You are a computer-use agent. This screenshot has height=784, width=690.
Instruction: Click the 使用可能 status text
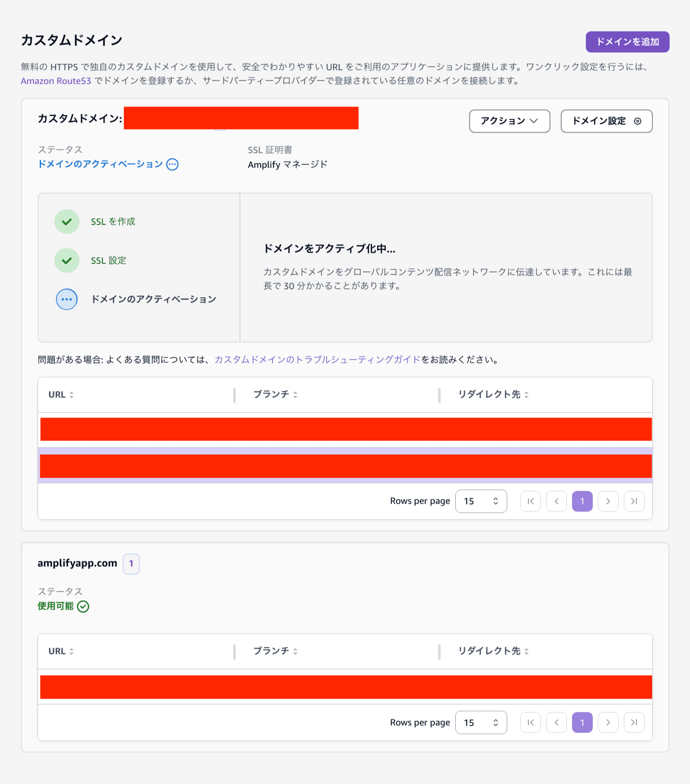(56, 606)
